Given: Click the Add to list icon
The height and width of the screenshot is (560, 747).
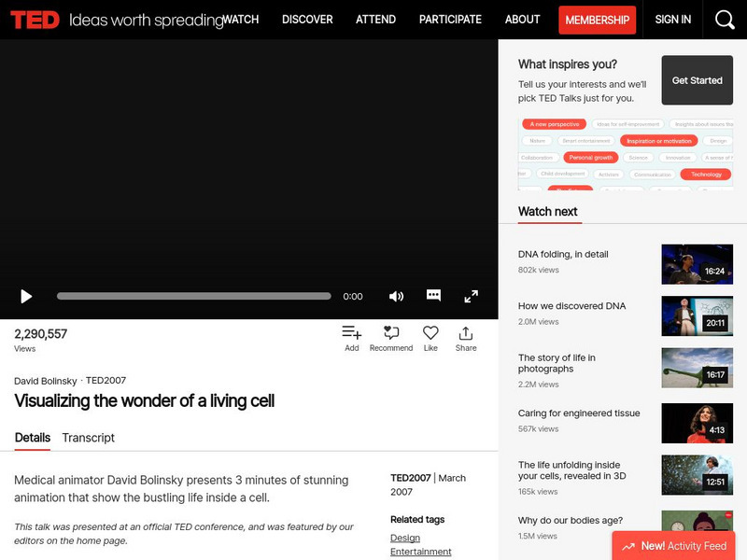Looking at the screenshot, I should [x=350, y=333].
